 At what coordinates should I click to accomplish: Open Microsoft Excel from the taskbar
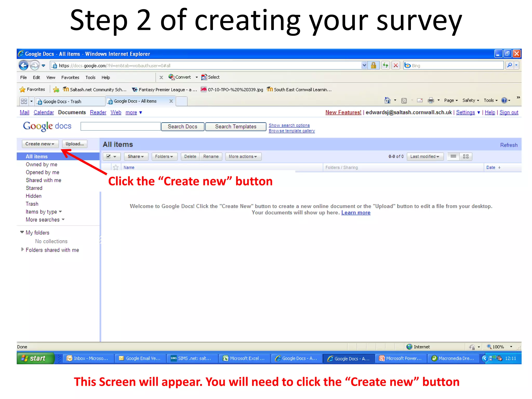click(244, 358)
